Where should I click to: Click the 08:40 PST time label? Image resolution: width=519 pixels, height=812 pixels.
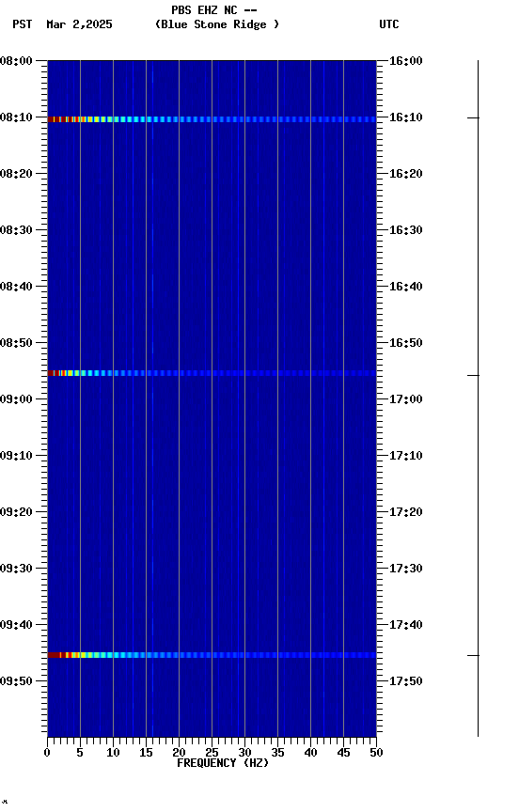[x=16, y=287]
